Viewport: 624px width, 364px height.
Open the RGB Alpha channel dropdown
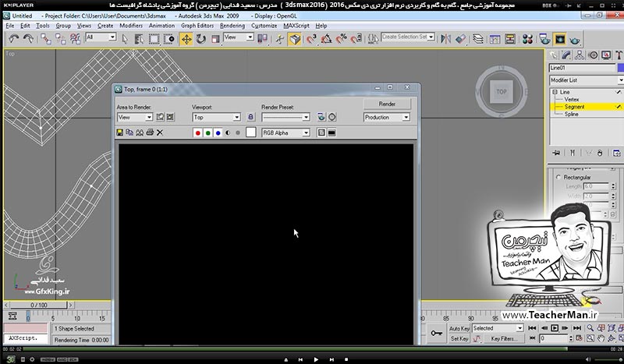[x=285, y=133]
